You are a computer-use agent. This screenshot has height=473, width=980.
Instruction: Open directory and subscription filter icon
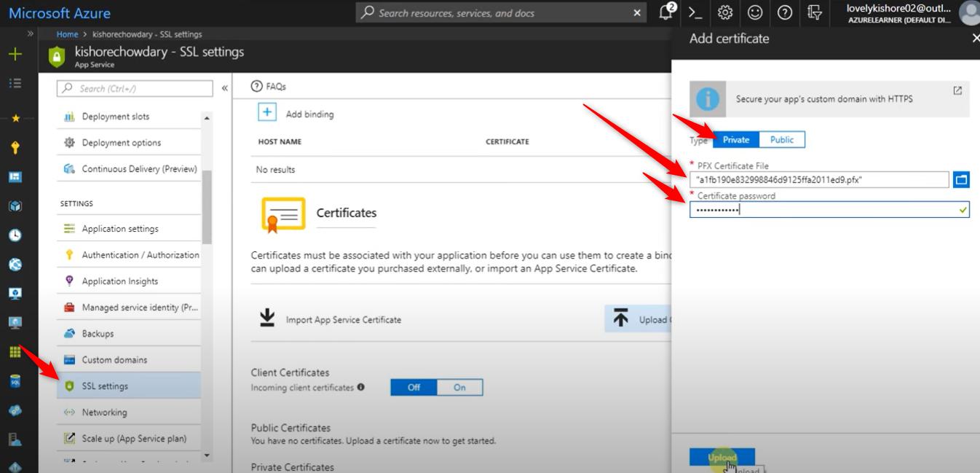[x=815, y=12]
